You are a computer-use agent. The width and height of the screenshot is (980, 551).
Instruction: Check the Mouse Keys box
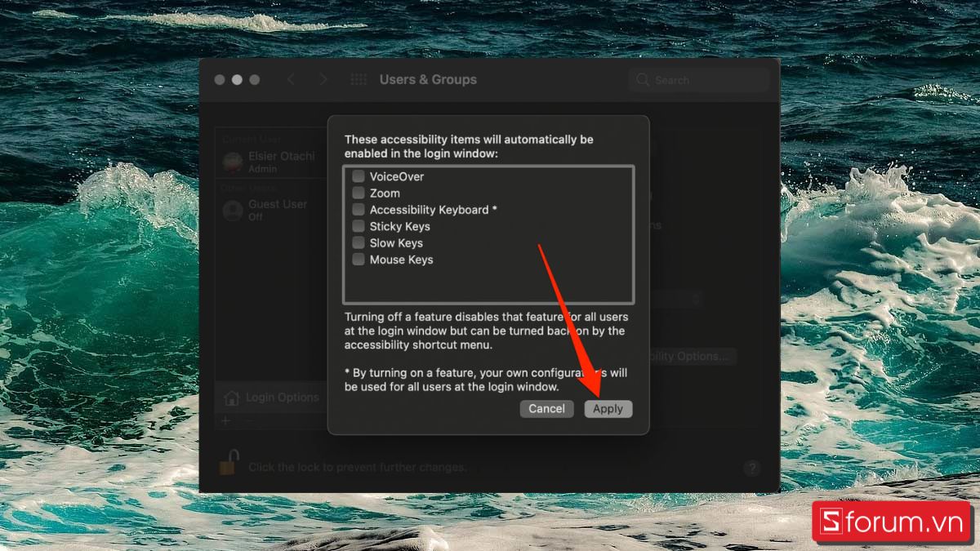358,260
